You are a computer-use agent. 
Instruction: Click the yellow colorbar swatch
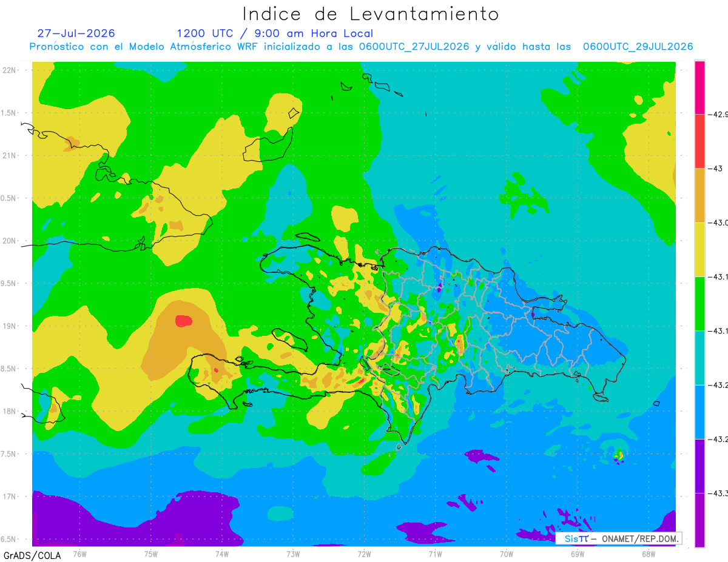pyautogui.click(x=699, y=249)
